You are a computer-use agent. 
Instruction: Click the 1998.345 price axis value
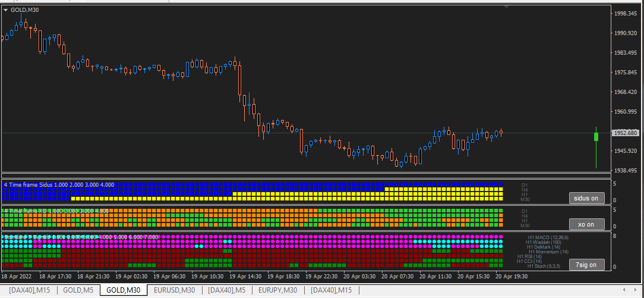click(626, 14)
